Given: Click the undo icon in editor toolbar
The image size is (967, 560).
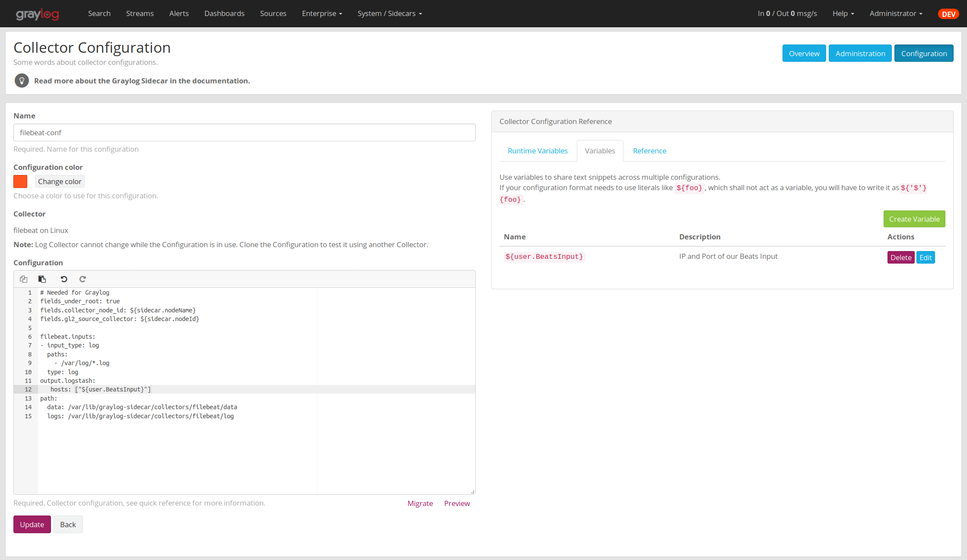Looking at the screenshot, I should 64,279.
